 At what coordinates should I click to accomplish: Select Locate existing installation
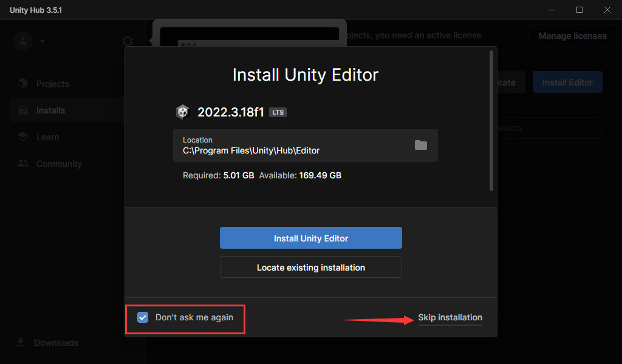click(x=310, y=267)
